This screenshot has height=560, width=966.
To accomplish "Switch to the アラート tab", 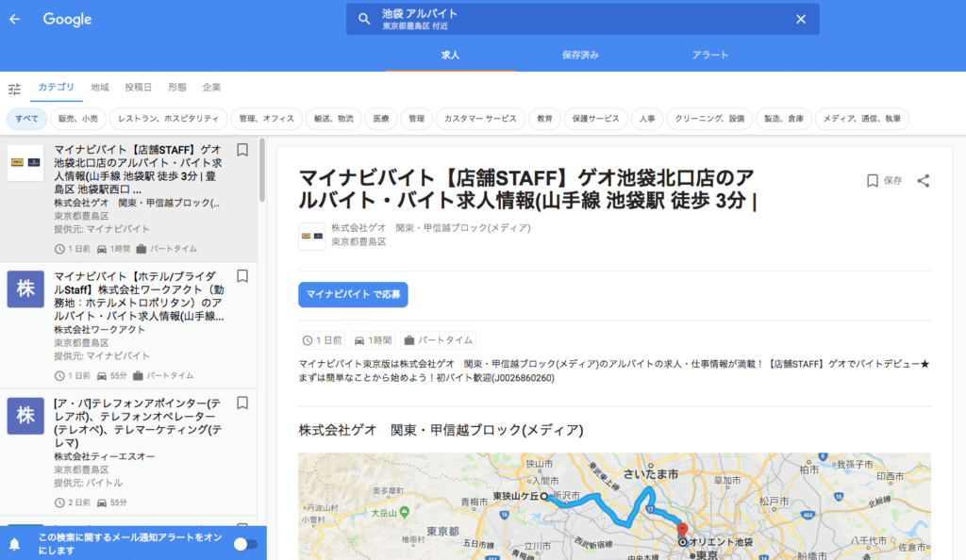I will pyautogui.click(x=710, y=55).
